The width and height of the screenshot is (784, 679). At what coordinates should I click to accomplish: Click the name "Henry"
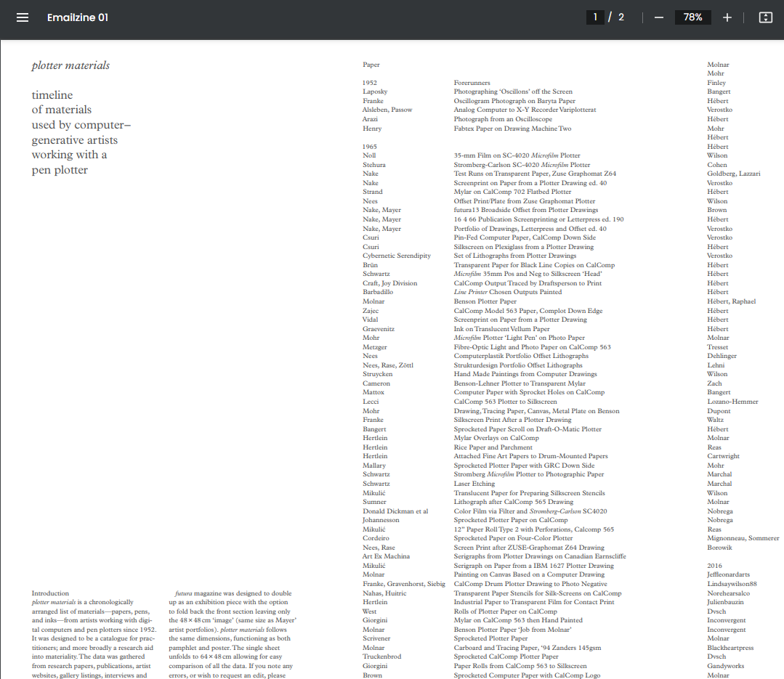point(372,129)
